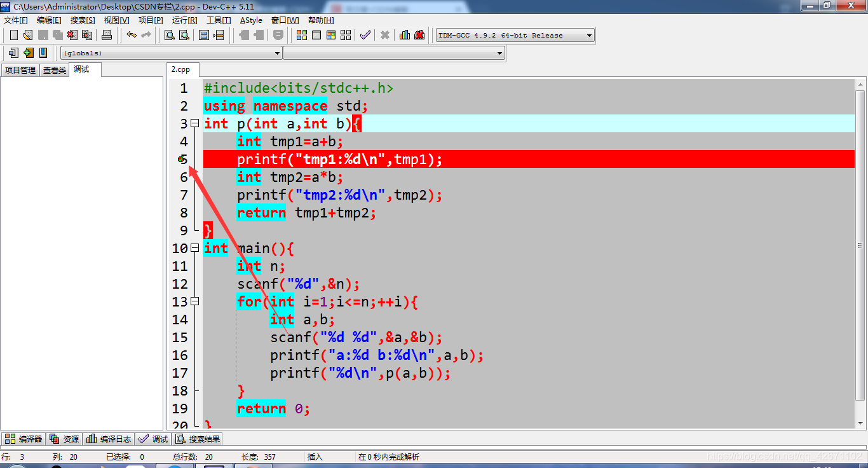Click the Goto Function toolbar icon
Screen dimensions: 868x468
tap(204, 35)
